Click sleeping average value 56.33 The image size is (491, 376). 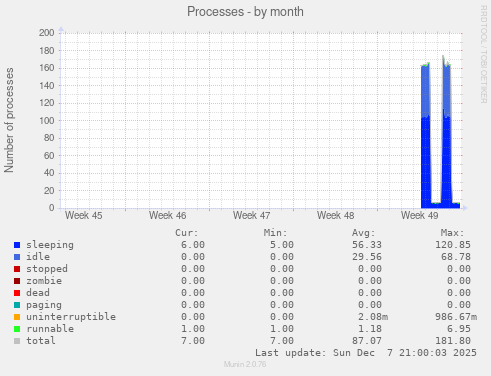pos(367,245)
